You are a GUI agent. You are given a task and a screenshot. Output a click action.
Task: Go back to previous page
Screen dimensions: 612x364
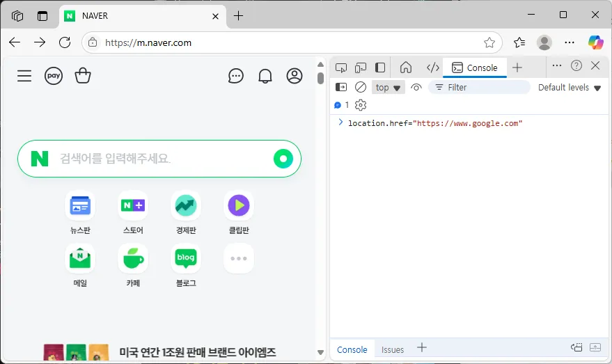[15, 42]
